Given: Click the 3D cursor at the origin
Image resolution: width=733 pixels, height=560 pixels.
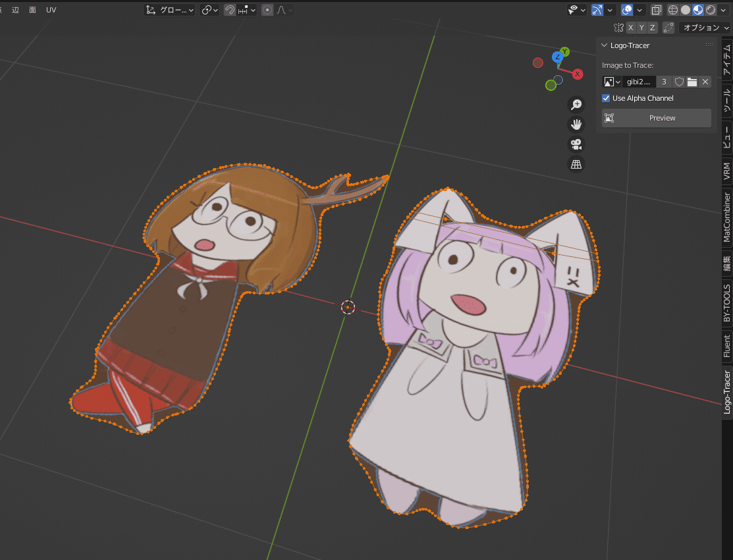Looking at the screenshot, I should [x=348, y=307].
